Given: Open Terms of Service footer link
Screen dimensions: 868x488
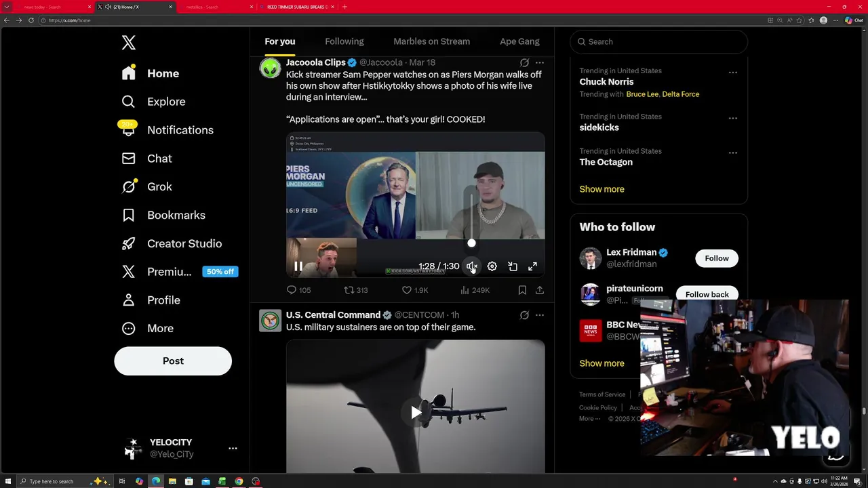Looking at the screenshot, I should [602, 394].
